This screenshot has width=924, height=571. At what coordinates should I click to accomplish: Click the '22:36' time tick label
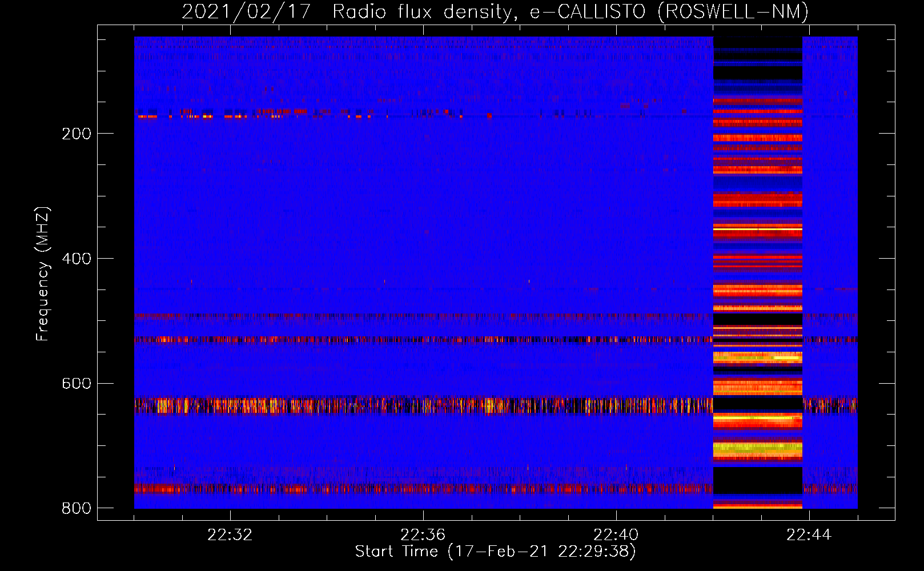(x=423, y=534)
